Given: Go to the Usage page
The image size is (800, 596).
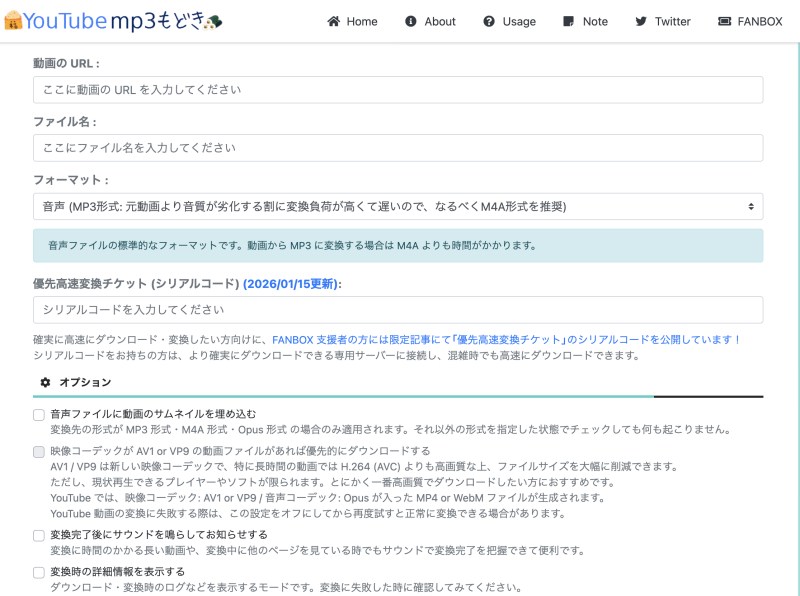Looking at the screenshot, I should [x=509, y=21].
